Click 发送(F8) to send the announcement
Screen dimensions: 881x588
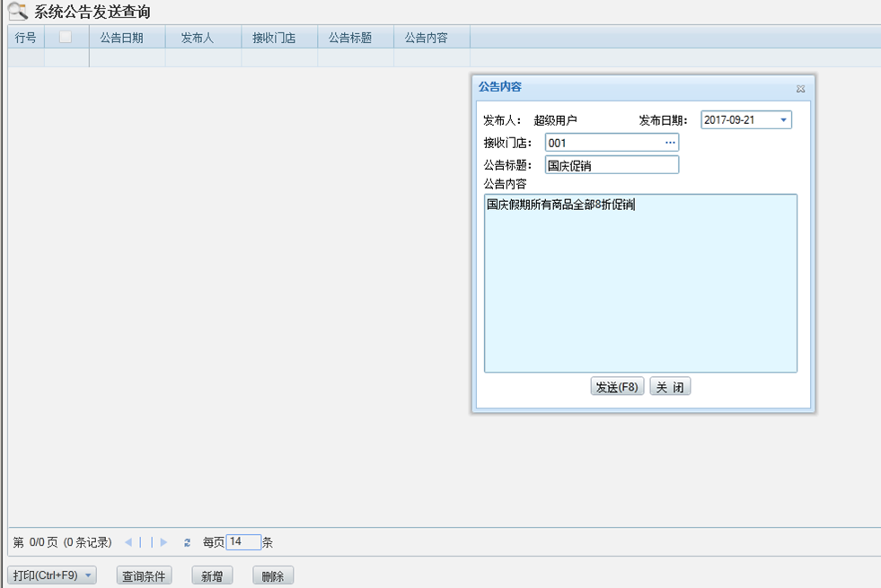pyautogui.click(x=616, y=386)
